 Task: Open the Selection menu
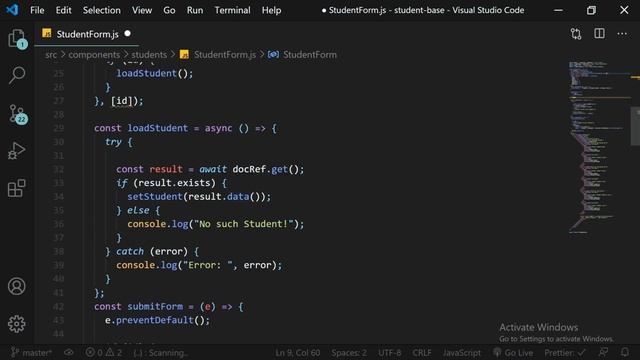pos(102,10)
